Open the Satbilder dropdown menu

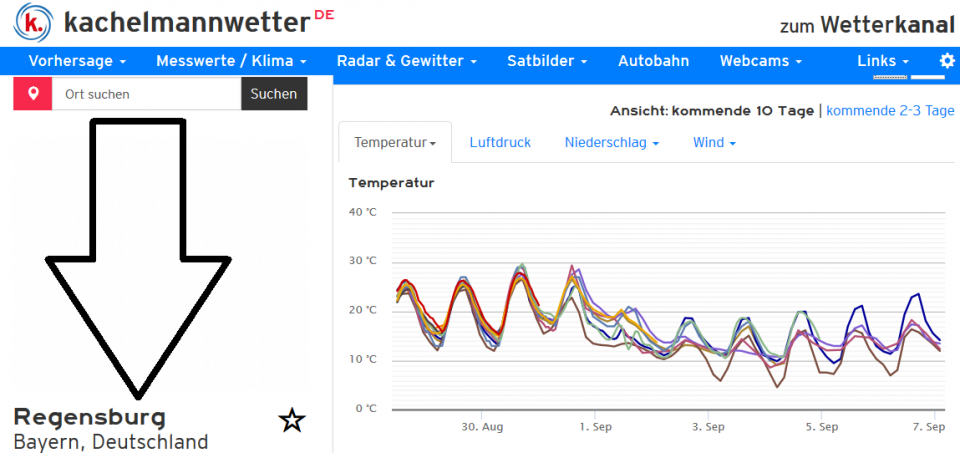pos(547,61)
